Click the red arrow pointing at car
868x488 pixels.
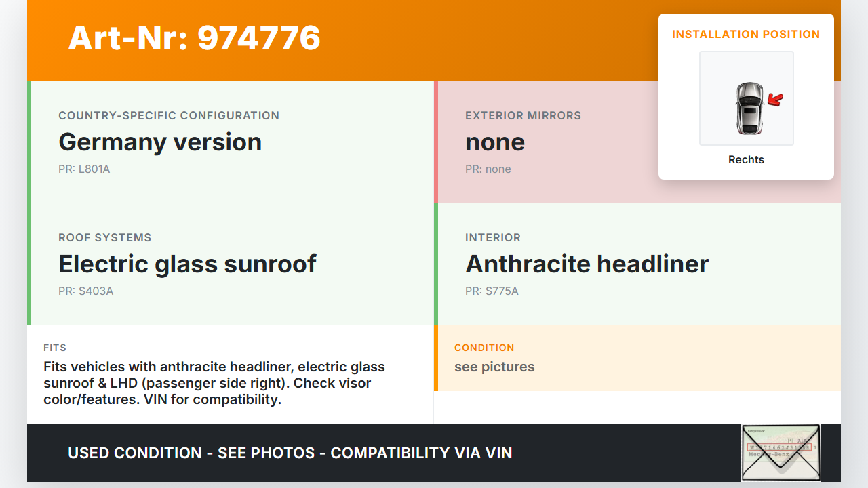pos(775,100)
